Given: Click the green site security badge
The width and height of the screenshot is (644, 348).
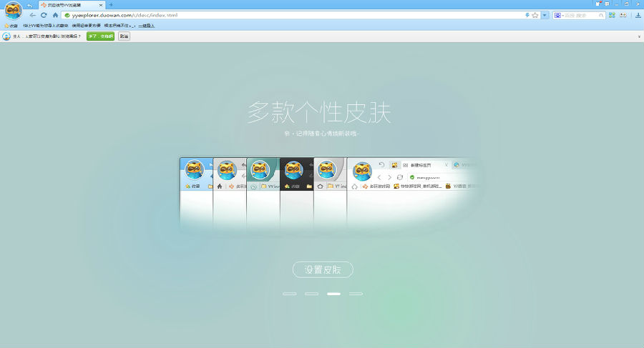Looking at the screenshot, I should pyautogui.click(x=67, y=15).
